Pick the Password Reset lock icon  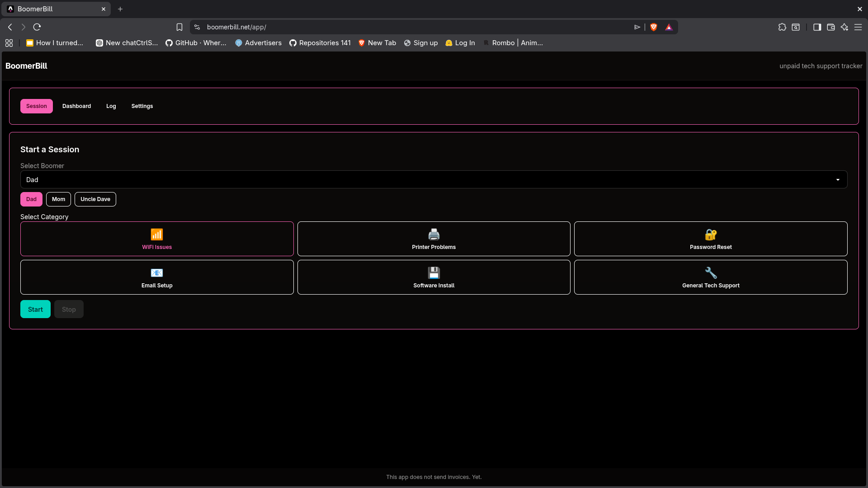point(711,235)
